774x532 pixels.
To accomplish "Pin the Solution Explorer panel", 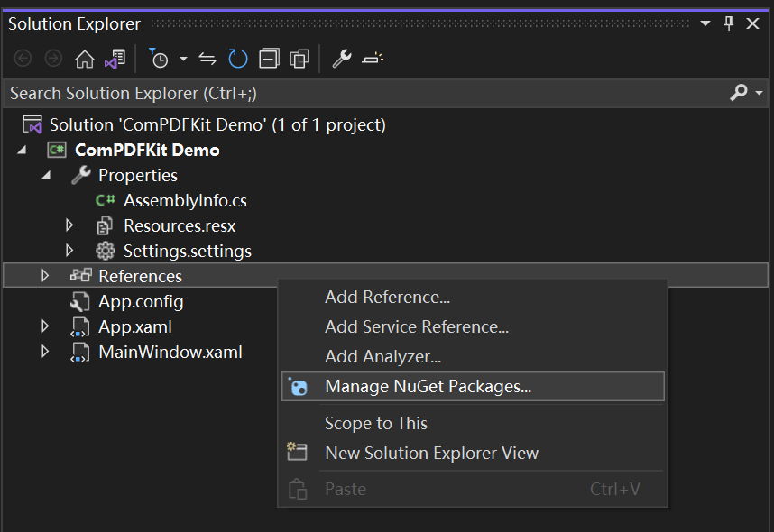I will point(729,23).
